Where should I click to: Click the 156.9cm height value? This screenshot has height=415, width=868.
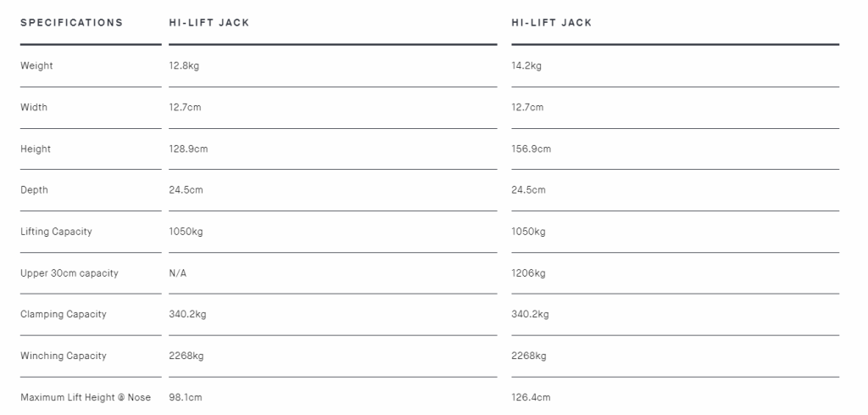[x=531, y=149]
